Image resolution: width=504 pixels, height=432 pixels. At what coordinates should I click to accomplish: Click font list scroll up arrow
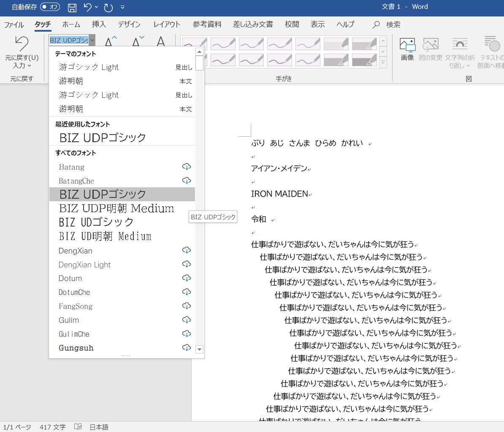(x=199, y=51)
